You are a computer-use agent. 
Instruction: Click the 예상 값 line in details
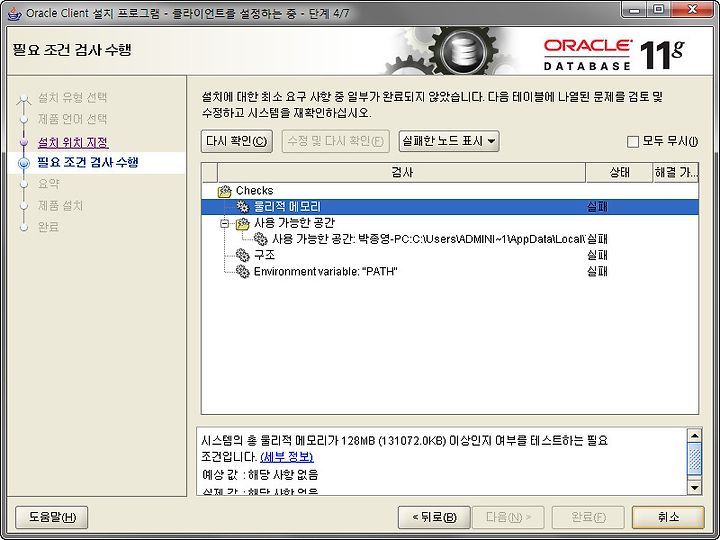point(260,474)
